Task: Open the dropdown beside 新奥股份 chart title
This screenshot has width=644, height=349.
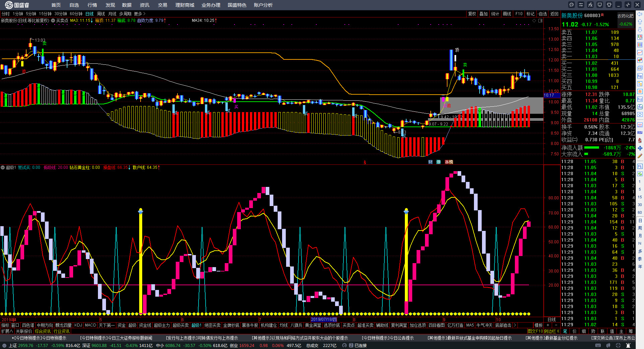Action: (x=53, y=20)
